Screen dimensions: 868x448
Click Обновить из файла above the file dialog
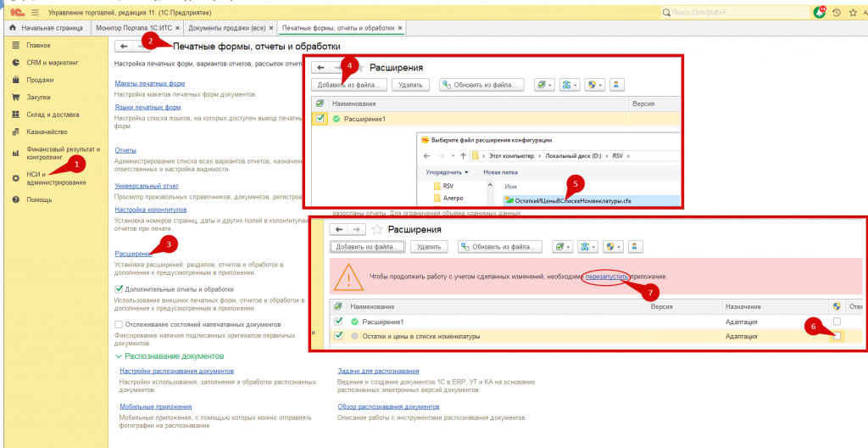coord(481,85)
